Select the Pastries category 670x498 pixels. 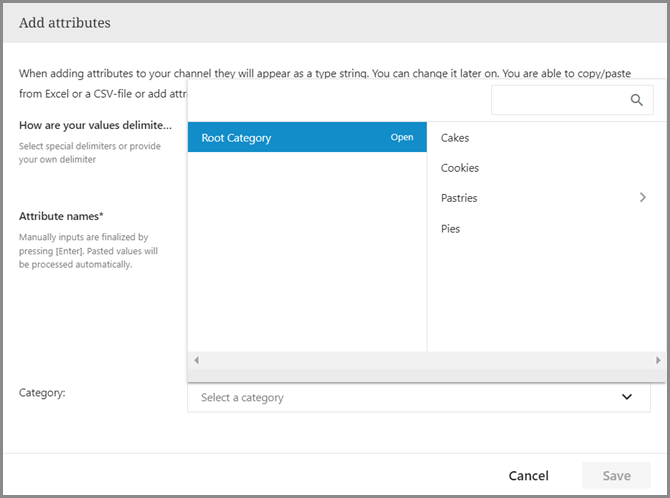[459, 198]
